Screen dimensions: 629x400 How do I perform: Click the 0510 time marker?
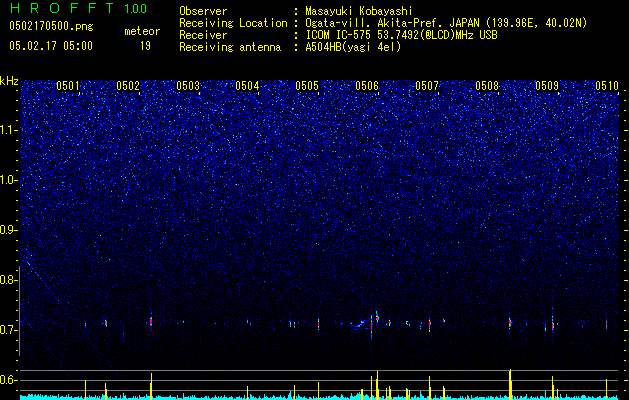[607, 86]
